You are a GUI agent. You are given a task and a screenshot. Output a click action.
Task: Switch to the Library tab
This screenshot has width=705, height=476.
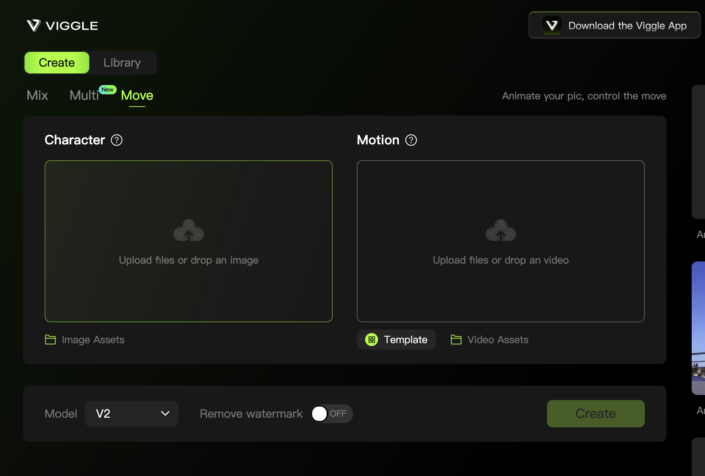[x=122, y=62]
